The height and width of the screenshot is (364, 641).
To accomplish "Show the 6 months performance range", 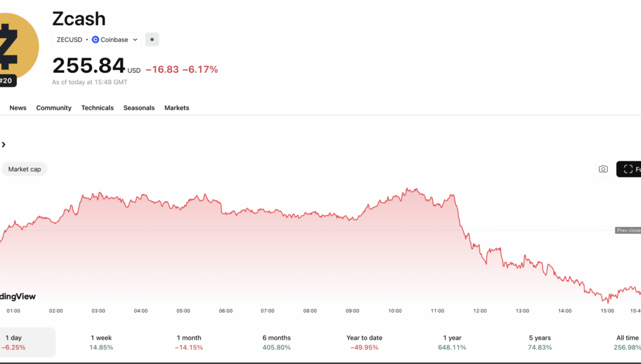I will (277, 342).
